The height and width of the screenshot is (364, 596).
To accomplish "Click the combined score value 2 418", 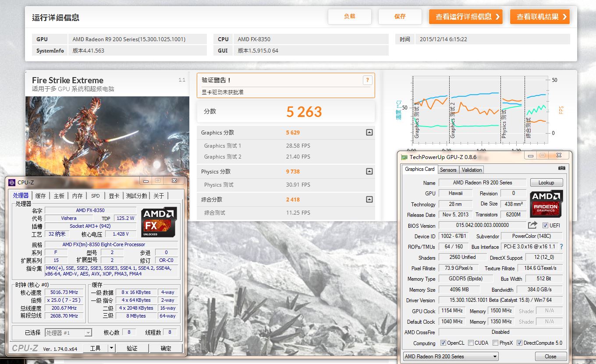I will click(x=293, y=199).
